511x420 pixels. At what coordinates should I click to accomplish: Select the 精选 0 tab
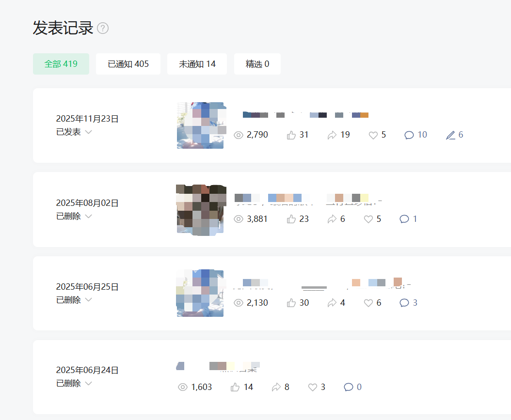257,64
